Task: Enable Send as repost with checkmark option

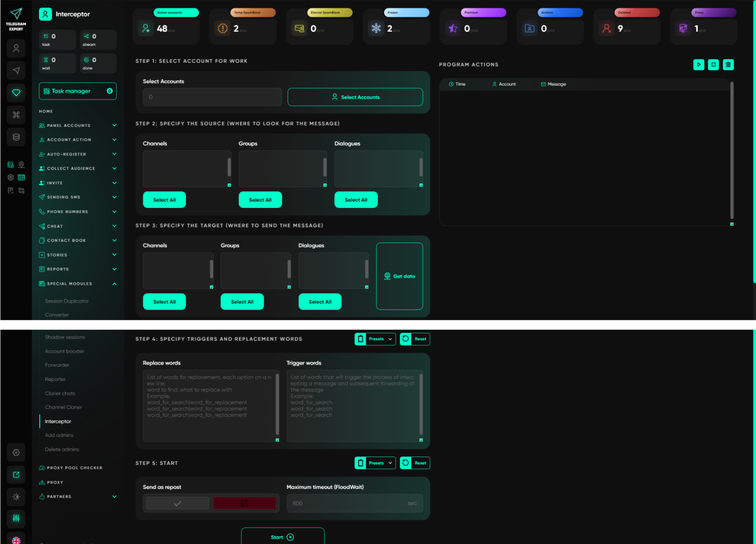Action: pyautogui.click(x=177, y=503)
